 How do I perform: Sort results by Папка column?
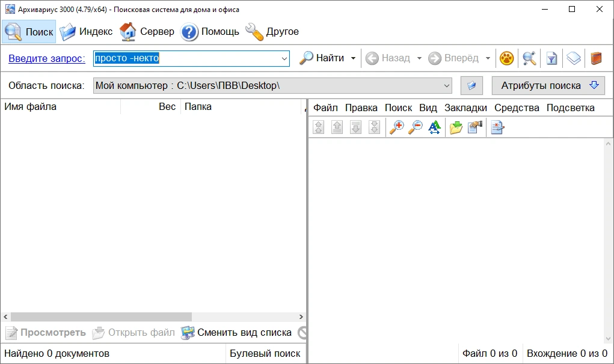[x=241, y=107]
